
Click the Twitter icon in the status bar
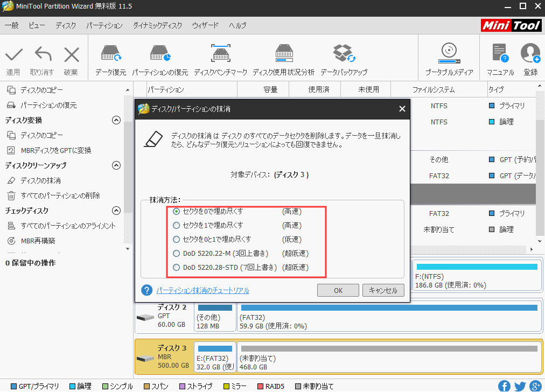pyautogui.click(x=519, y=386)
